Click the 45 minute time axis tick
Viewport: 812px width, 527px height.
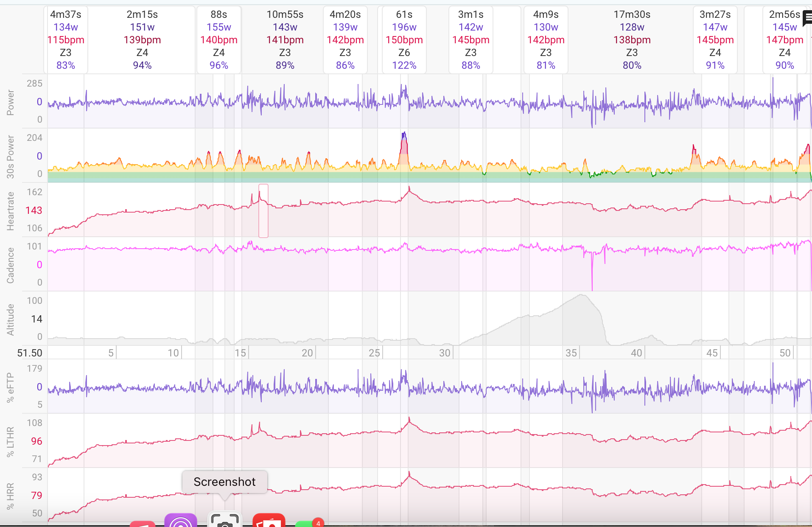(x=712, y=353)
